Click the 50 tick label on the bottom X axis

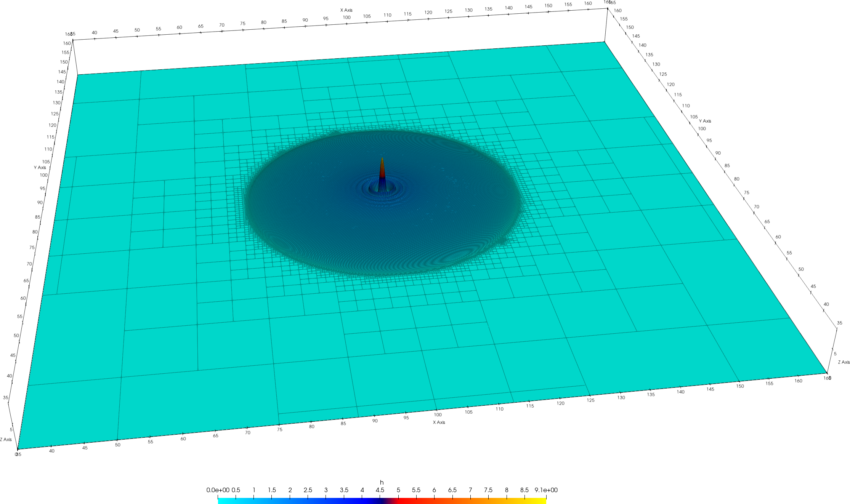pyautogui.click(x=117, y=445)
